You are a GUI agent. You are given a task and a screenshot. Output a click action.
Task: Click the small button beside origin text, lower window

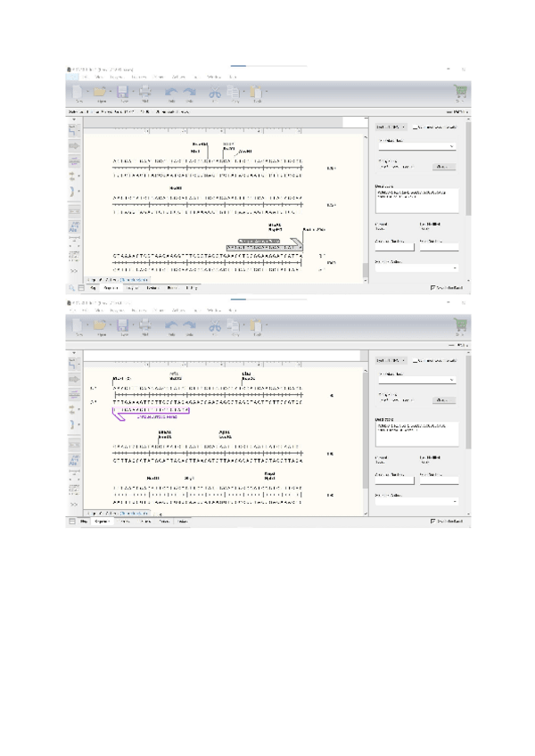pyautogui.click(x=442, y=400)
